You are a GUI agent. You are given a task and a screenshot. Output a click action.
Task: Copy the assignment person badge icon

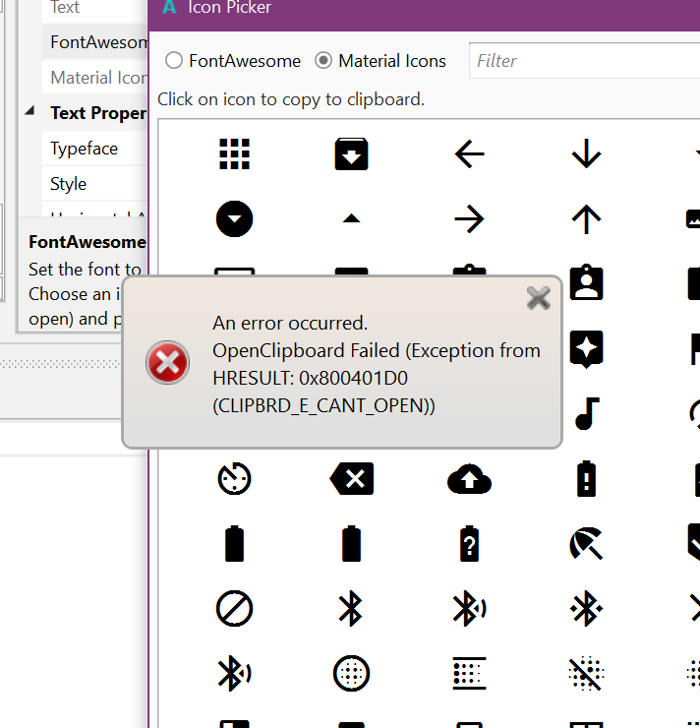tap(586, 282)
